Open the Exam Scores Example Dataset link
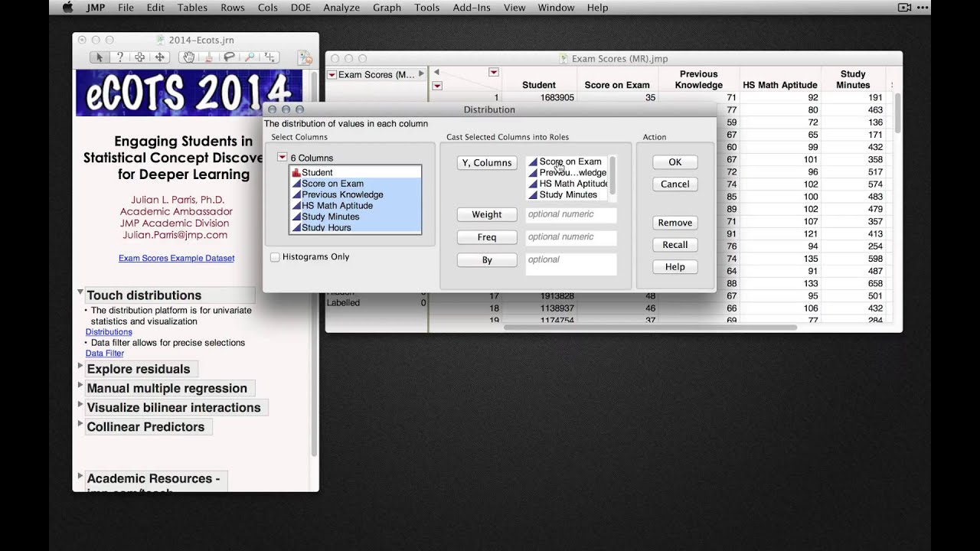This screenshot has height=551, width=980. [177, 259]
